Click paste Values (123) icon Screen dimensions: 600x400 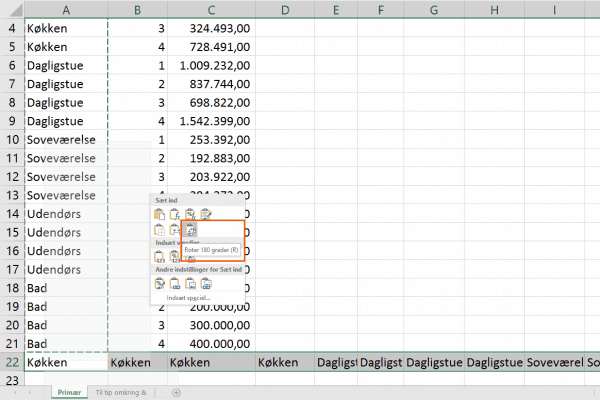click(x=160, y=258)
